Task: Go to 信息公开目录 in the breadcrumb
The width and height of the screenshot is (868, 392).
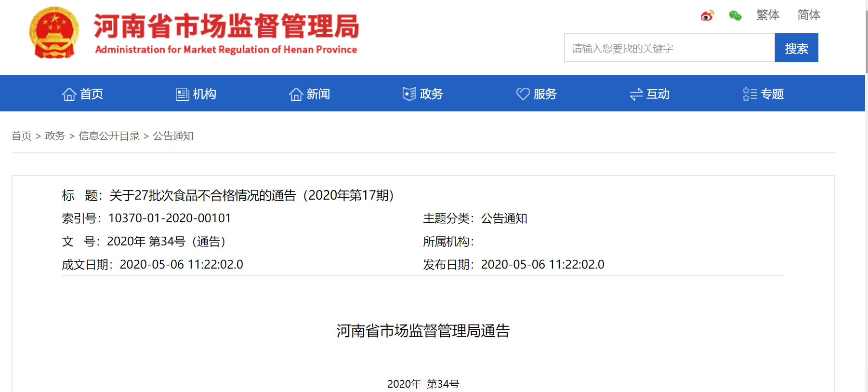Action: coord(109,136)
